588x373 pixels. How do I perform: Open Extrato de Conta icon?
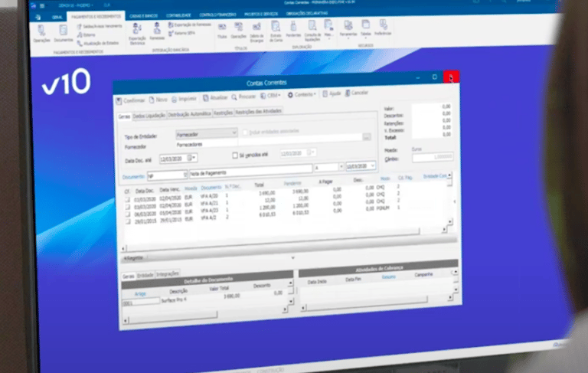click(x=276, y=31)
